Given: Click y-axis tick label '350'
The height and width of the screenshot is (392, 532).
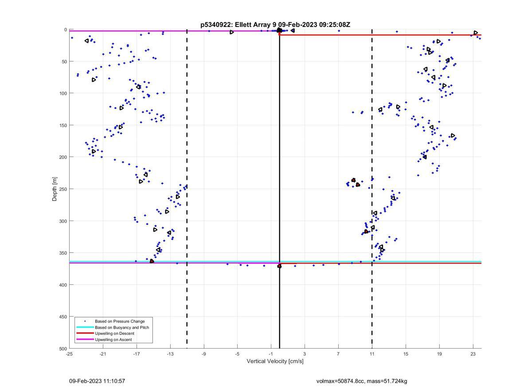Looking at the screenshot, I should pyautogui.click(x=63, y=253).
